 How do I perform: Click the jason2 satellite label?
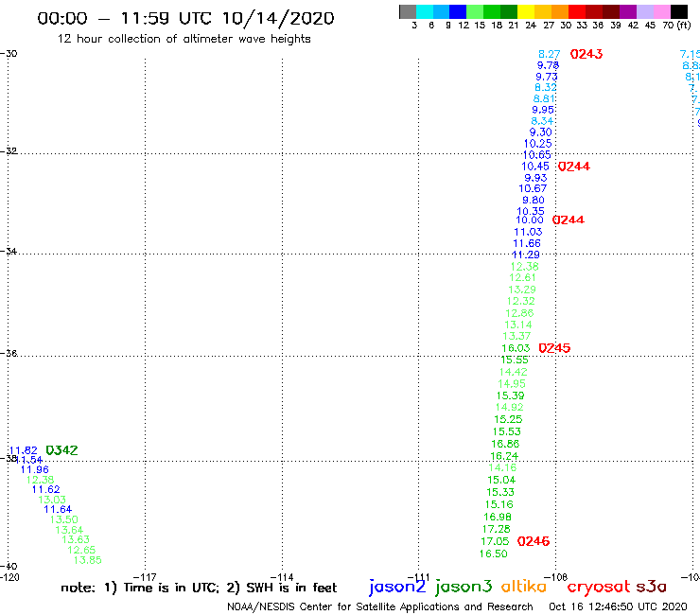coord(397,587)
